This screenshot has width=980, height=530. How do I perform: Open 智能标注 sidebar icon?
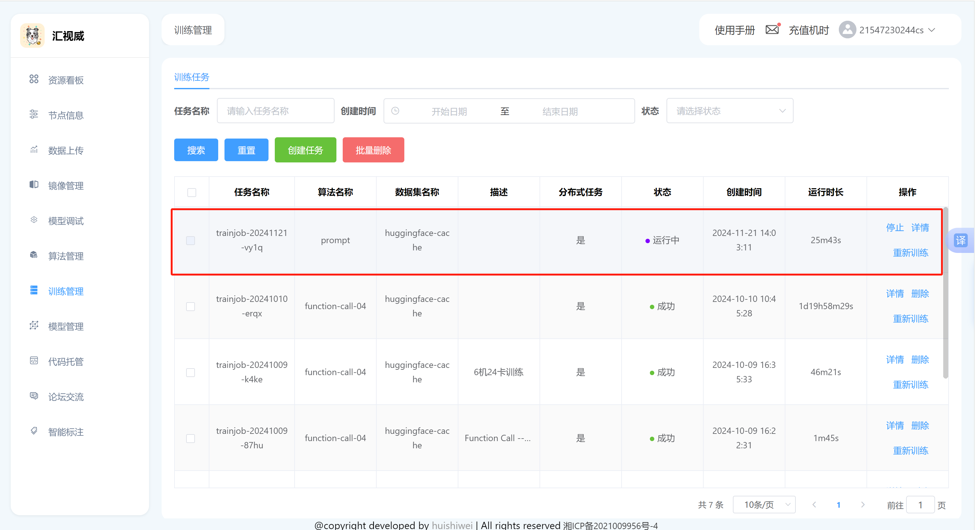[x=34, y=431]
